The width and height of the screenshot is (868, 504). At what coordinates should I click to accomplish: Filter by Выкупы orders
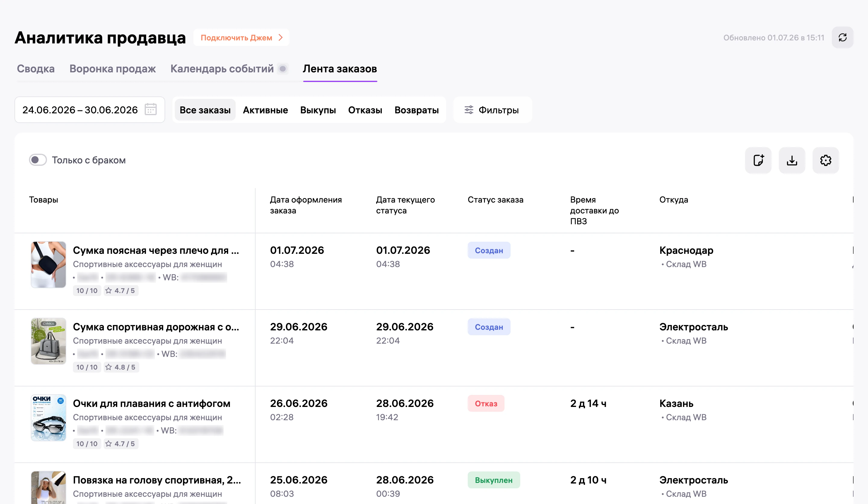click(318, 110)
